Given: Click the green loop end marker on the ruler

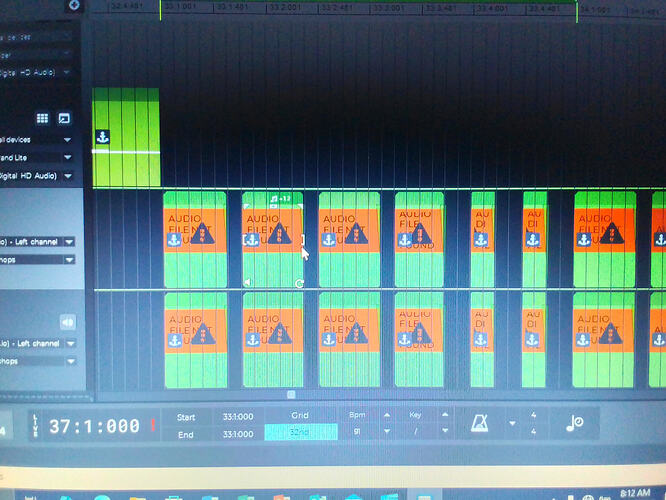Looking at the screenshot, I should point(577,11).
